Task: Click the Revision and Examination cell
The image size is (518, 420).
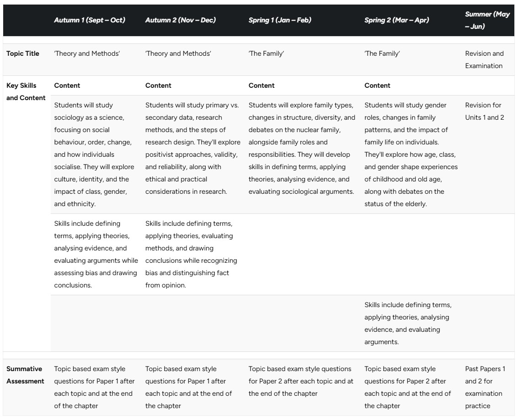Action: (484, 59)
